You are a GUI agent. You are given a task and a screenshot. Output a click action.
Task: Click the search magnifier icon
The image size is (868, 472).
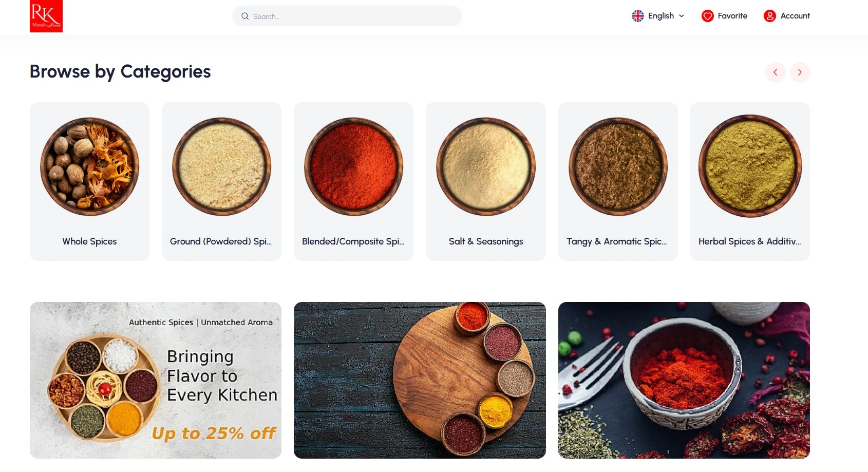pos(245,16)
